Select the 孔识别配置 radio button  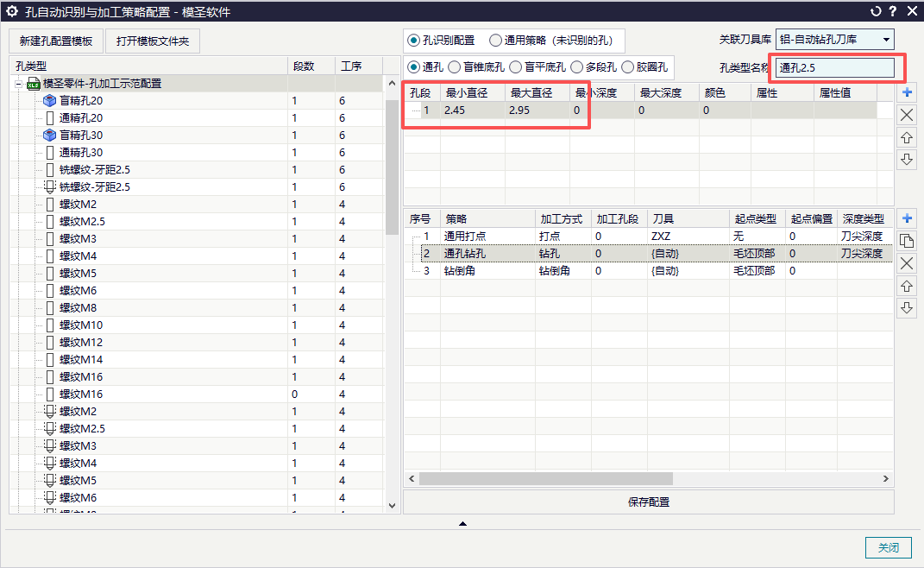[413, 40]
